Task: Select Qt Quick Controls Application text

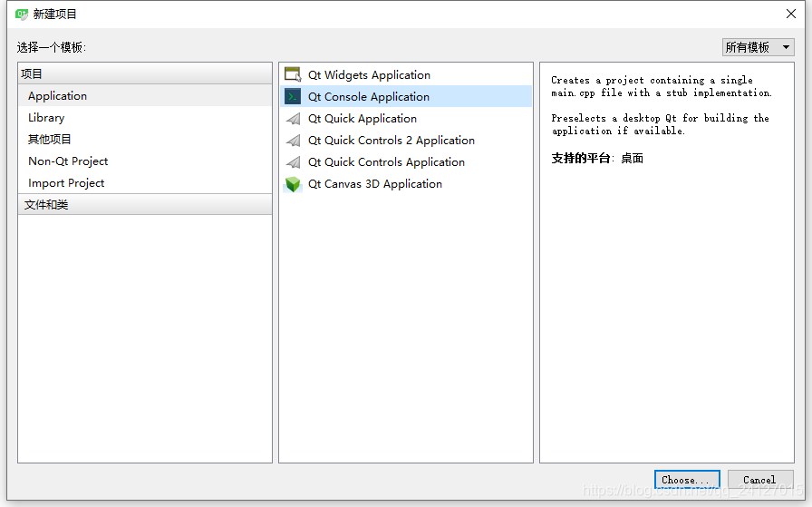Action: [x=386, y=162]
